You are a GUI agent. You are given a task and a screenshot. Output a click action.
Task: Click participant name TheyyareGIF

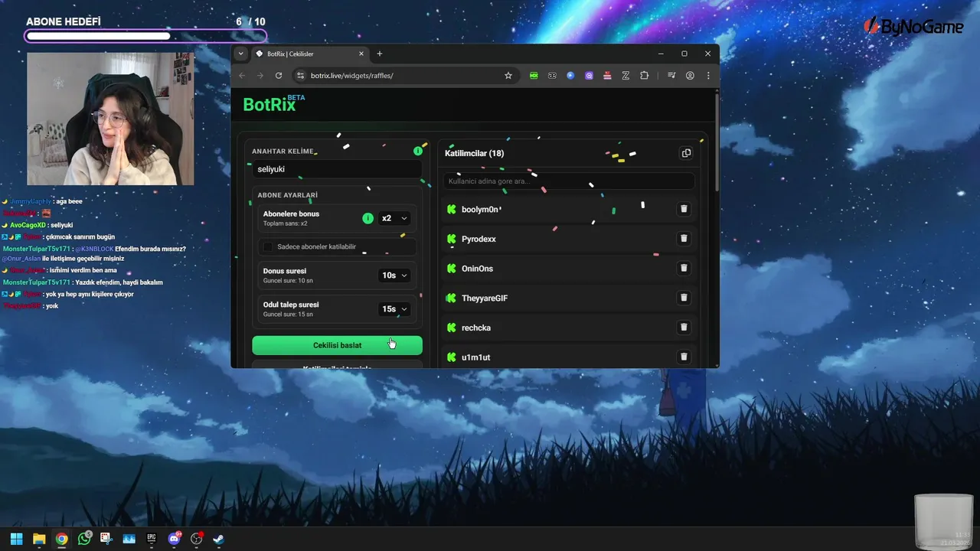(485, 298)
